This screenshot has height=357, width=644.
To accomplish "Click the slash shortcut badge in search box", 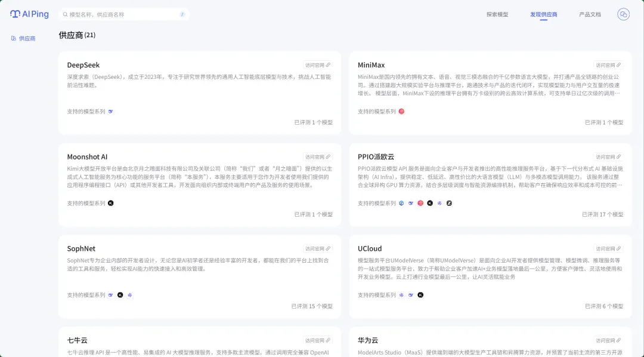I will coord(182,14).
